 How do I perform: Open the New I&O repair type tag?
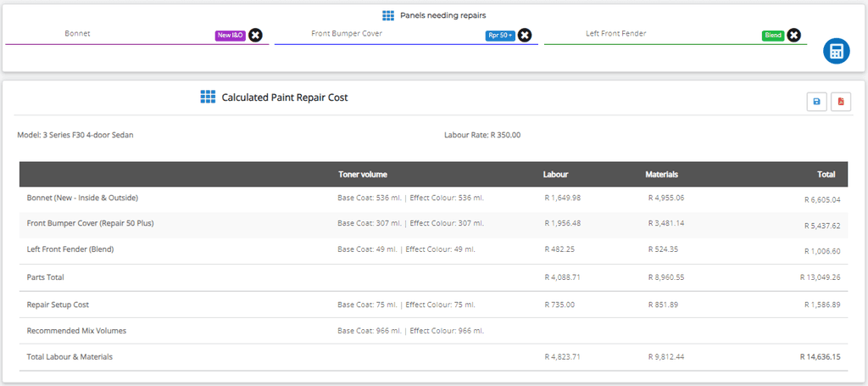[230, 36]
